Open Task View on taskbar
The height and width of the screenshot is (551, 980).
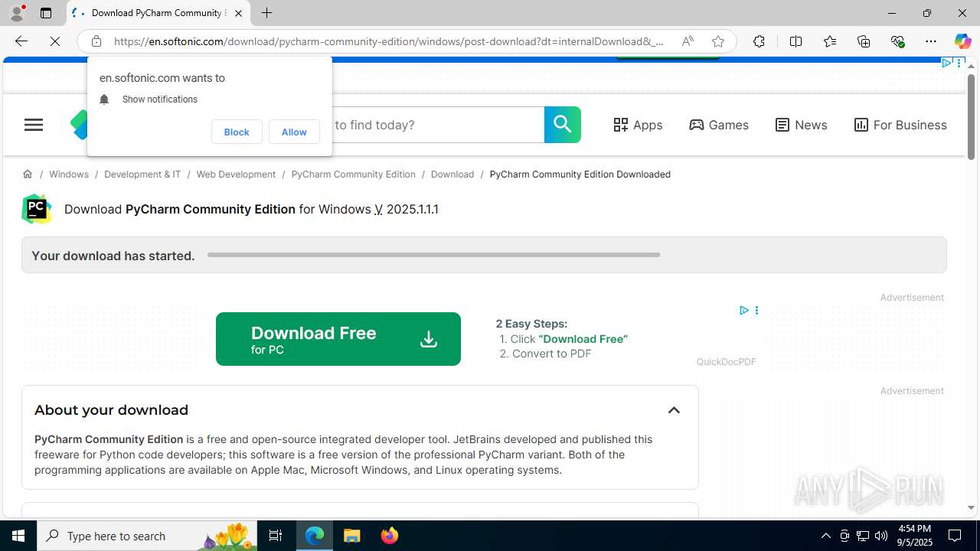[x=276, y=536]
